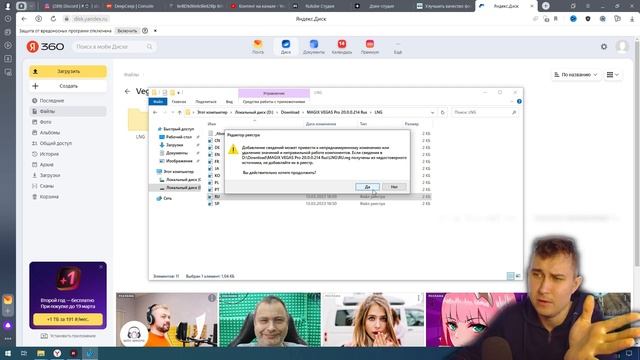Open the Файл tab in Explorer ribbon
640x360 pixels.
158,102
